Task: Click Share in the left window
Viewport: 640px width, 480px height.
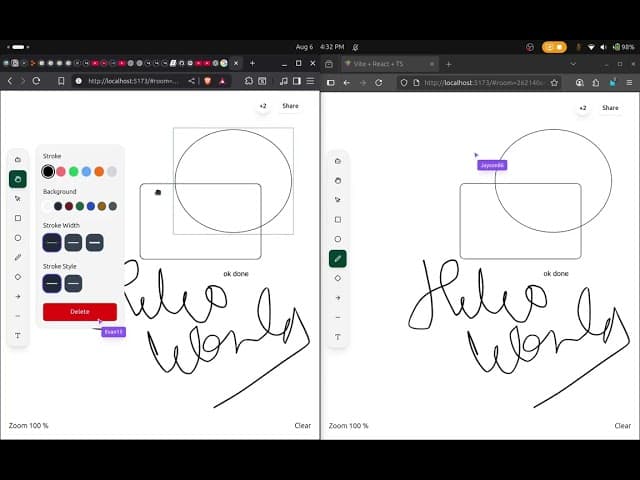Action: coord(291,106)
